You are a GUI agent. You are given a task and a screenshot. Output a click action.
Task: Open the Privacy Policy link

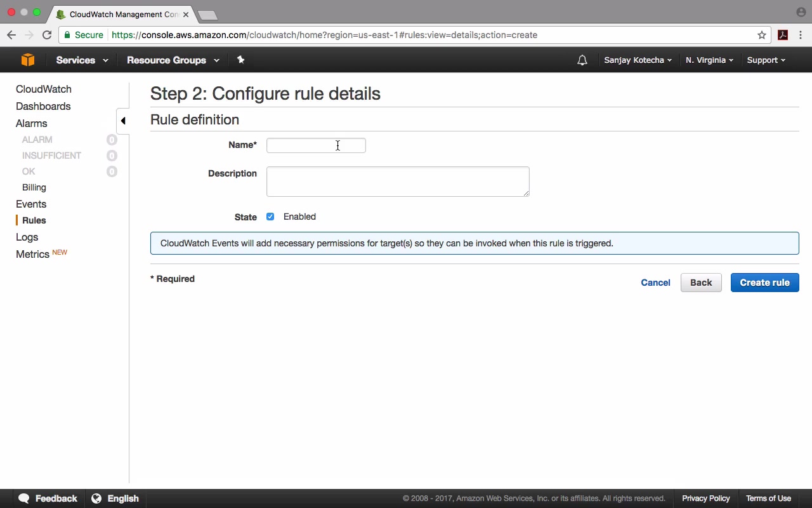706,498
